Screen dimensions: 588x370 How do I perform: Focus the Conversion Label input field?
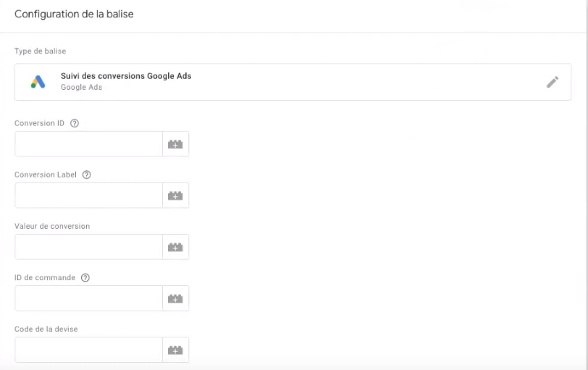click(x=88, y=195)
